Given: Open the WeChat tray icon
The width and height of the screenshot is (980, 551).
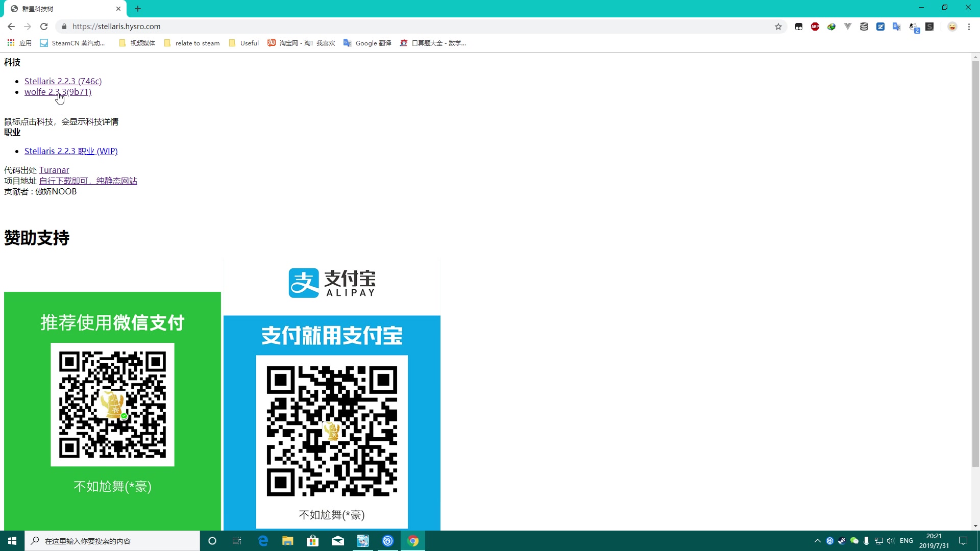Looking at the screenshot, I should tap(854, 541).
